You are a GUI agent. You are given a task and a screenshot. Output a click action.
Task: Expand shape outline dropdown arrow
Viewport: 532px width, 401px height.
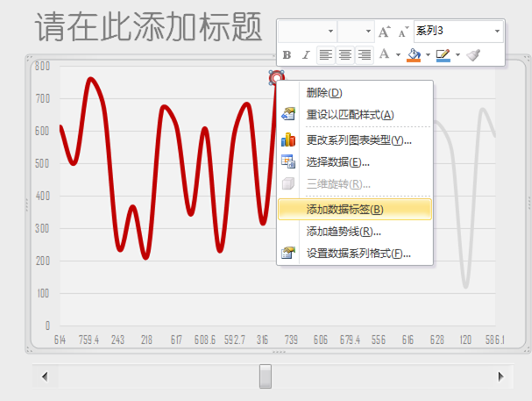(x=458, y=54)
